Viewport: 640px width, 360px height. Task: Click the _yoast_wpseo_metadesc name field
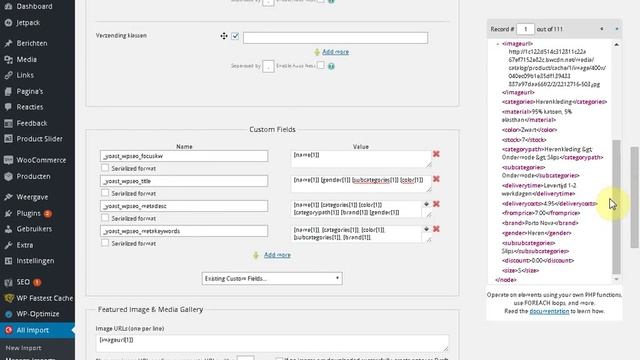click(184, 206)
